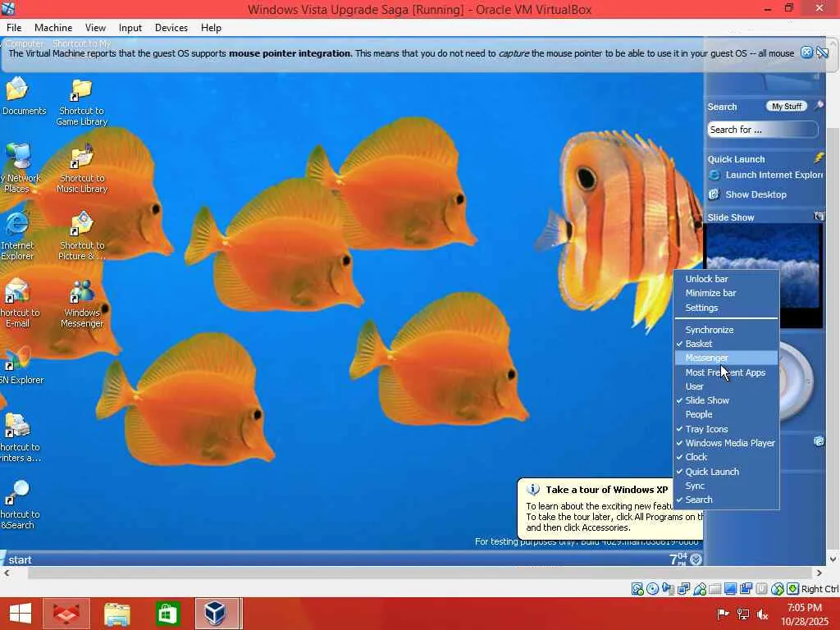
Task: Launch Internet Explorer from Quick Launch
Action: point(766,176)
